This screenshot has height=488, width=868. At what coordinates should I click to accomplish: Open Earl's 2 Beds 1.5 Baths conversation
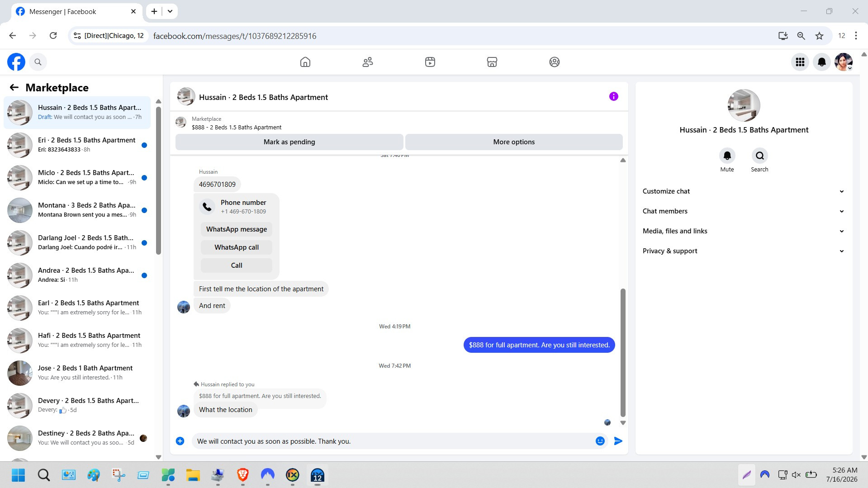click(x=77, y=308)
